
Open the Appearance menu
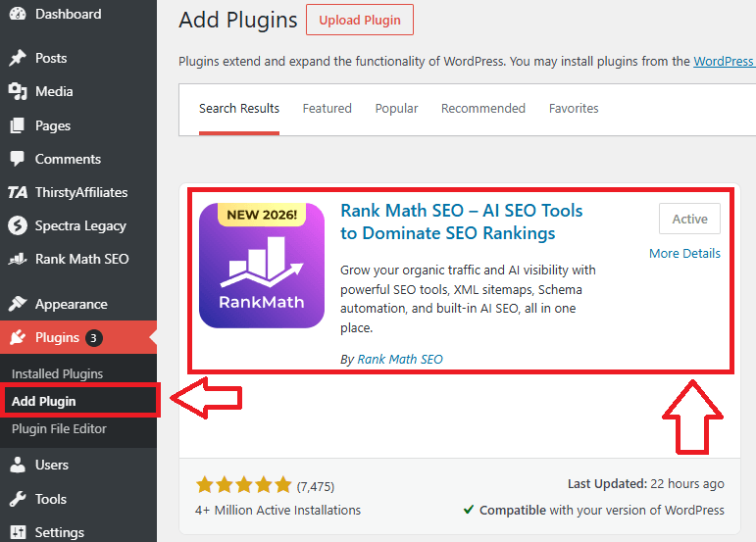[x=78, y=304]
